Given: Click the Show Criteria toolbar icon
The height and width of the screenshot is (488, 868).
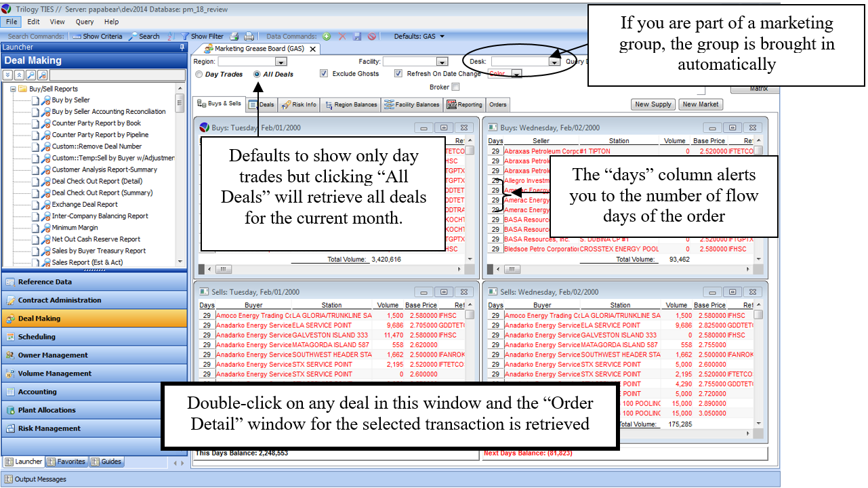Looking at the screenshot, I should click(98, 37).
